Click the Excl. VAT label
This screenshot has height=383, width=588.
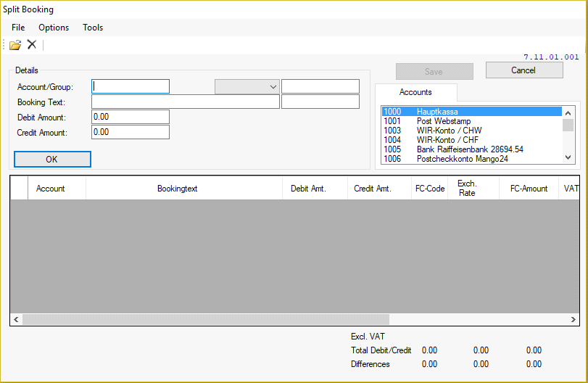click(368, 336)
